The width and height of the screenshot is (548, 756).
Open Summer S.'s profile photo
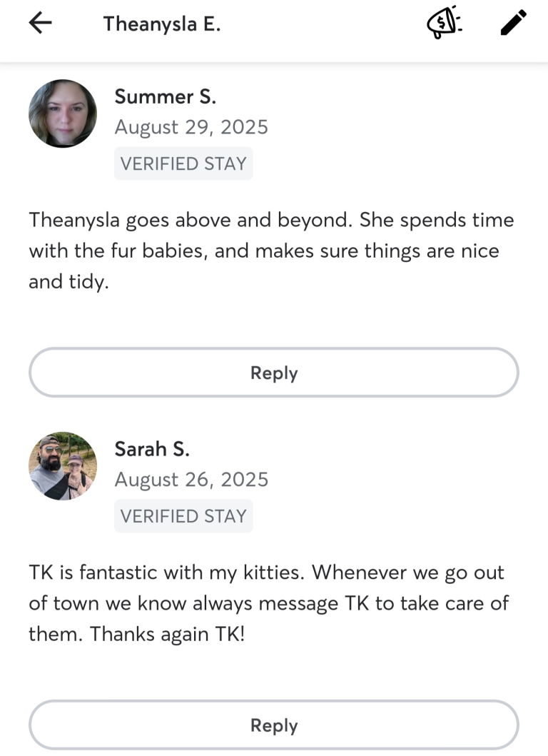pos(63,114)
